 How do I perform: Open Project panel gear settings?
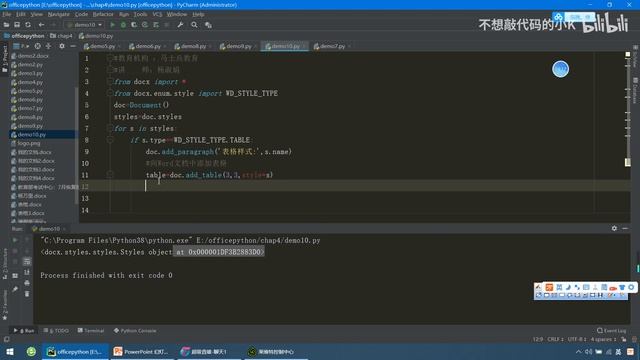click(x=62, y=46)
